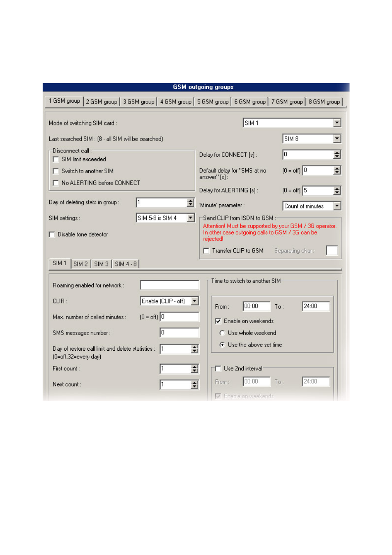Toggle Disable tone detector checkbox
This screenshot has height=555, width=392.
pos(52,235)
